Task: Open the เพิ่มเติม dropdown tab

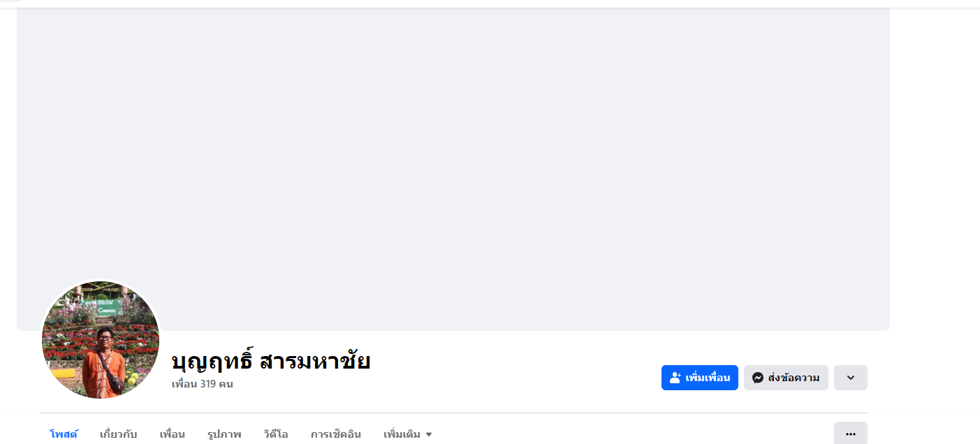Action: click(402, 434)
